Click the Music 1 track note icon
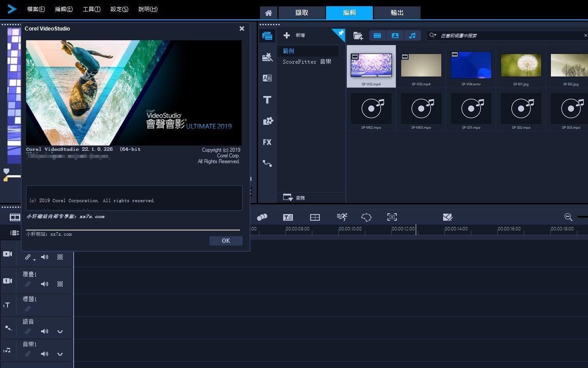The width and height of the screenshot is (588, 368). tap(7, 350)
